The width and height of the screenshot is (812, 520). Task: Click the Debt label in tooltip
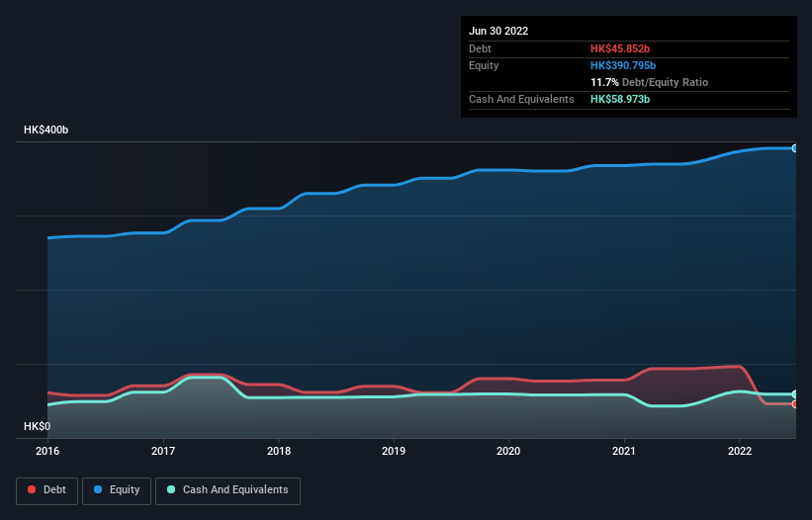(480, 48)
